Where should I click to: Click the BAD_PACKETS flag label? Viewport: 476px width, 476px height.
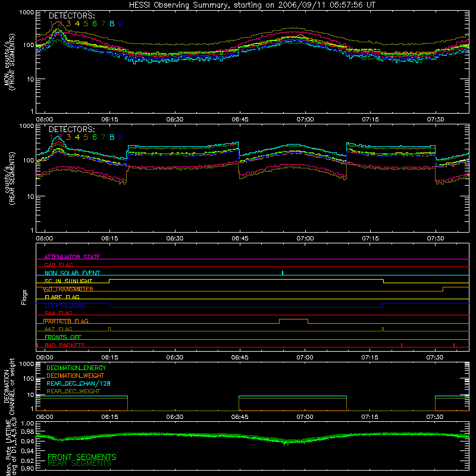click(x=65, y=345)
